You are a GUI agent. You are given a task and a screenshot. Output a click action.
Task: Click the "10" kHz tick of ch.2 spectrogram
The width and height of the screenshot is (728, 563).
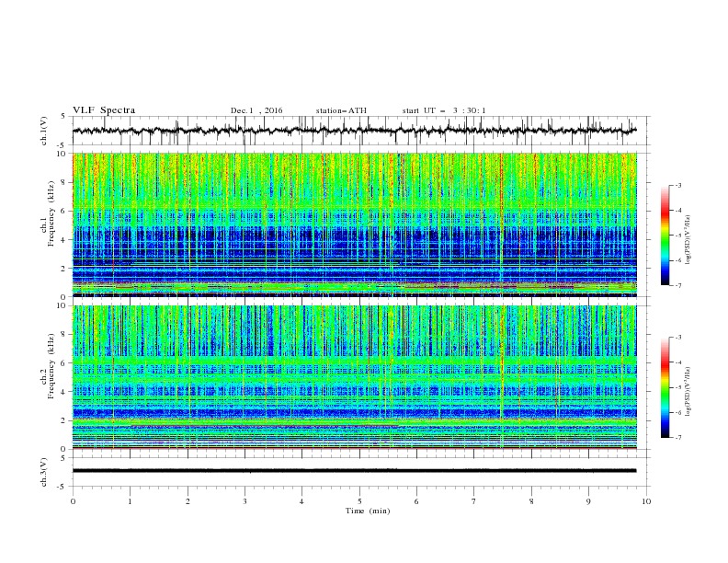pos(63,305)
